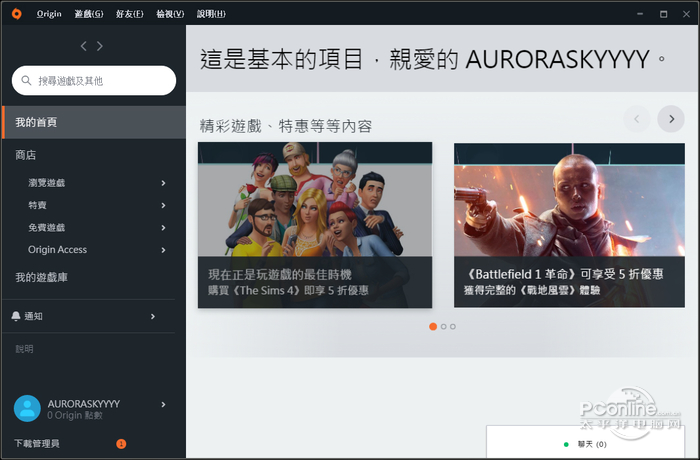Expand the Origin Access submenu arrow
Viewport: 700px width, 460px height.
coord(163,250)
